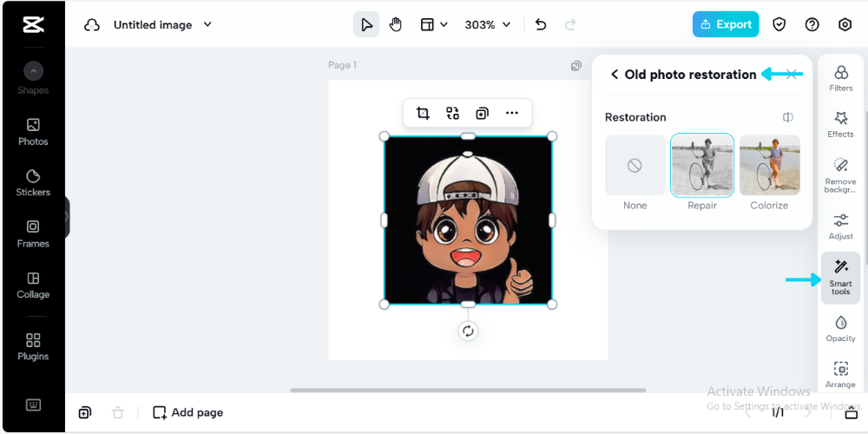
Task: Open the Plugins panel
Action: coord(33,346)
